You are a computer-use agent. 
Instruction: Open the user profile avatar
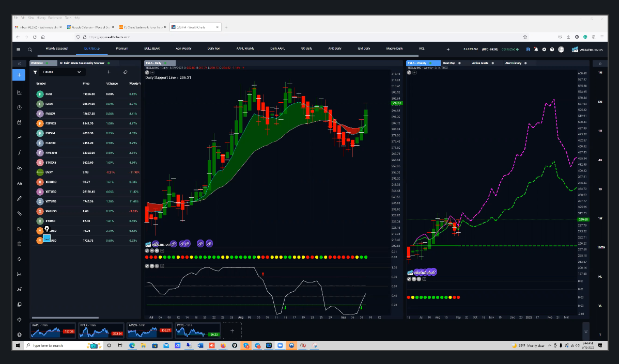(561, 49)
